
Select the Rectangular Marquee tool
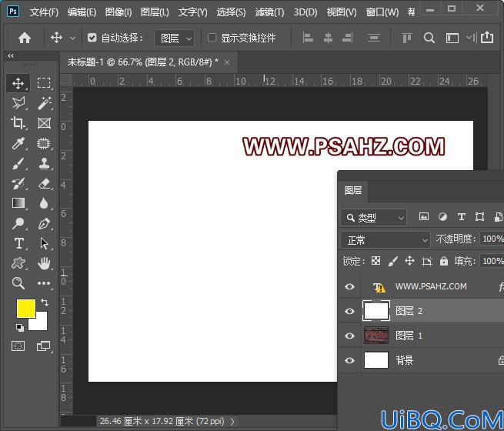[x=44, y=83]
